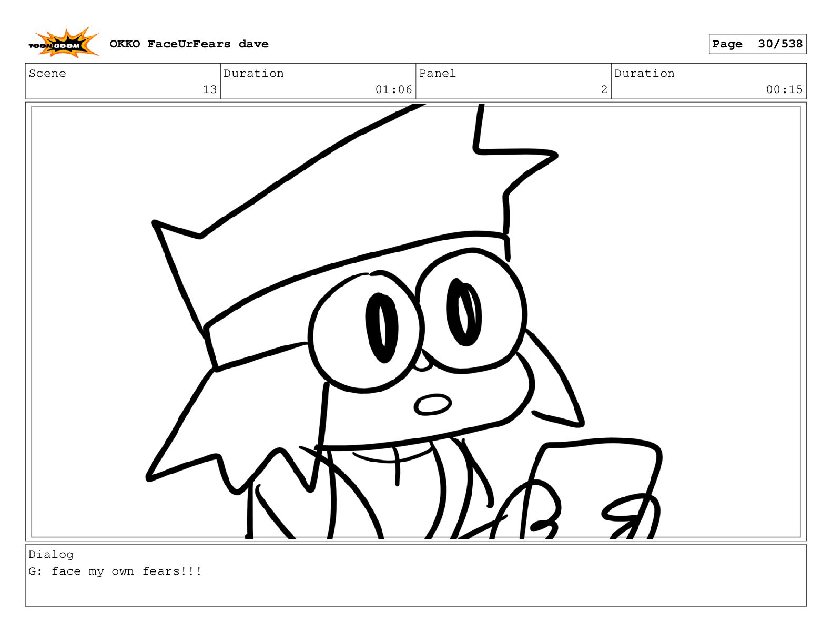The height and width of the screenshot is (644, 832).
Task: Click the 'Page 30/538' box
Action: pos(757,44)
